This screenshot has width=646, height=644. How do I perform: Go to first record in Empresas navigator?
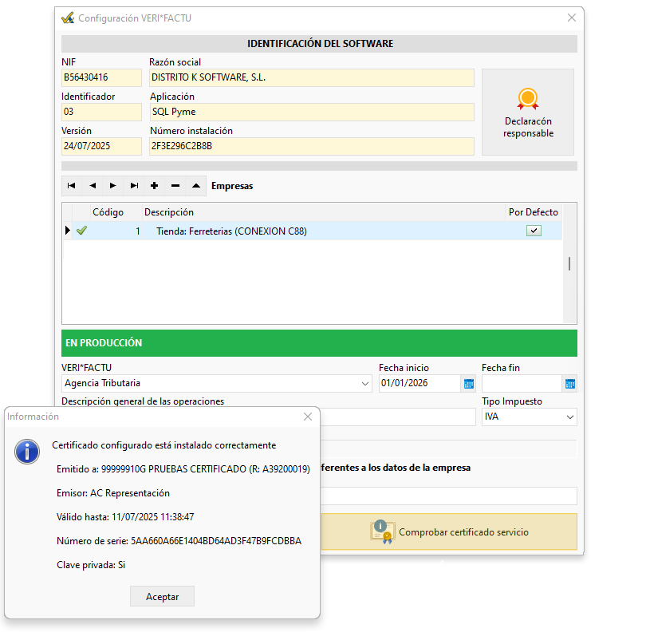(x=72, y=186)
